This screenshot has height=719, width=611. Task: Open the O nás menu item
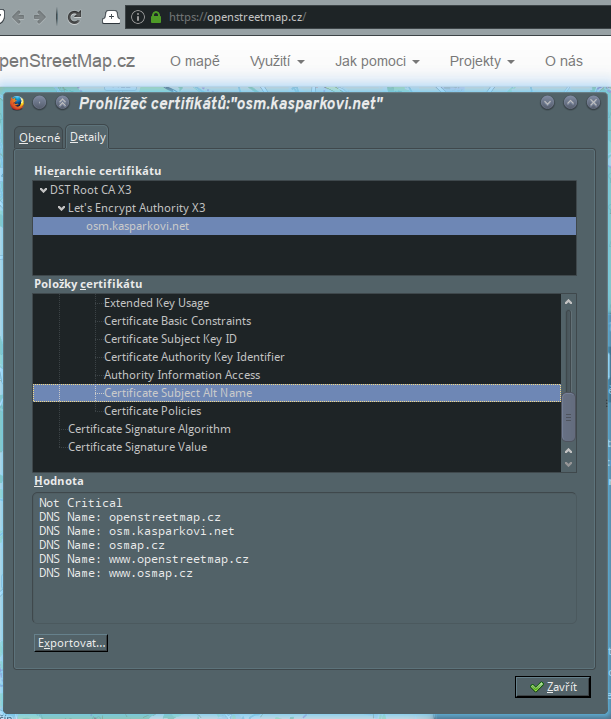[x=564, y=61]
